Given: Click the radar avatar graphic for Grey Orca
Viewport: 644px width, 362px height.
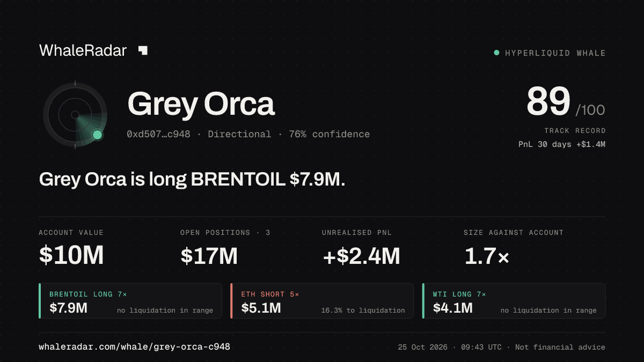Looking at the screenshot, I should tap(75, 115).
